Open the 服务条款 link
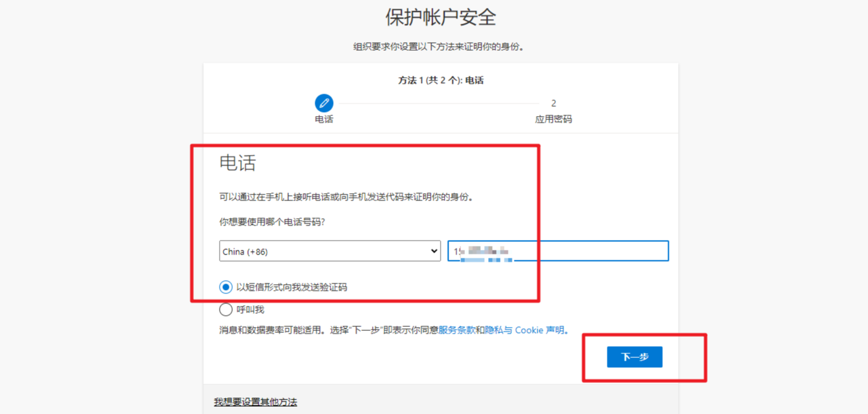Viewport: 868px width, 414px height. [456, 330]
